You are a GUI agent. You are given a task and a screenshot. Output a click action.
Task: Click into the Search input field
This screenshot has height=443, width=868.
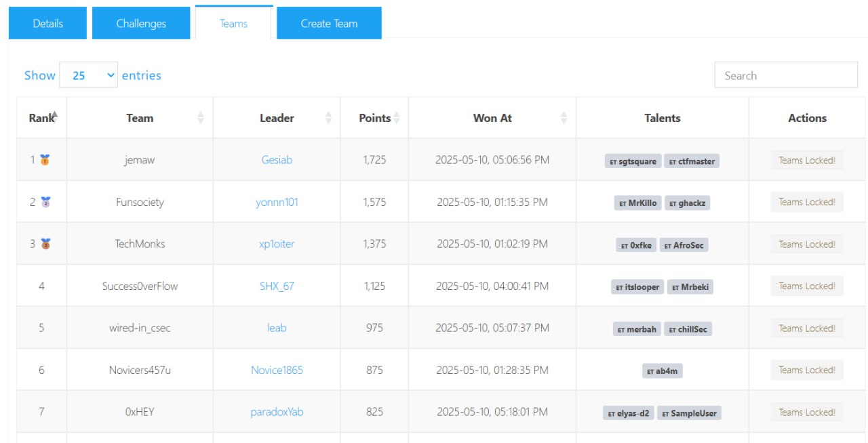pyautogui.click(x=785, y=75)
